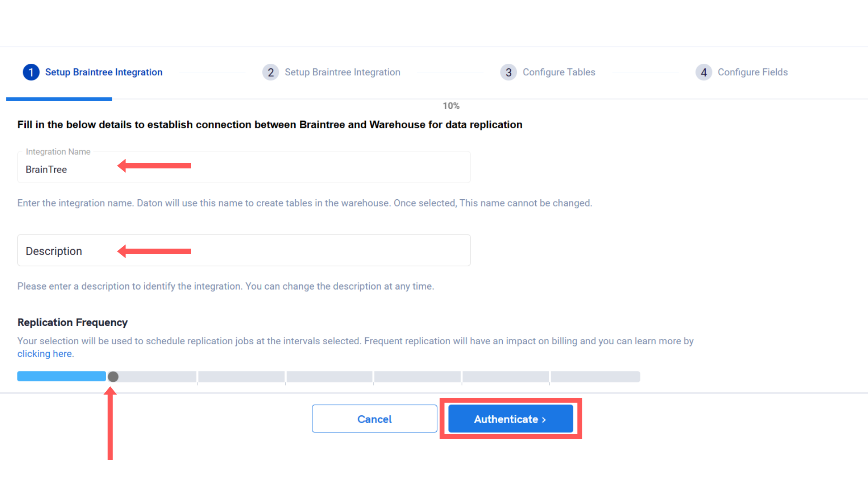The image size is (868, 488).
Task: Focus the Description text field
Action: pyautogui.click(x=244, y=250)
